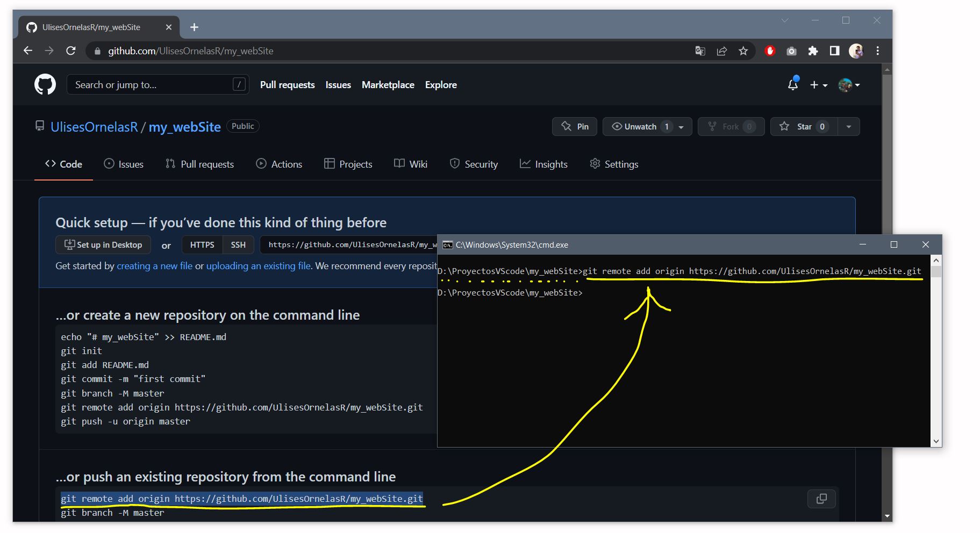Select the repository Issues tab
Screen dimensions: 980x533
click(124, 164)
